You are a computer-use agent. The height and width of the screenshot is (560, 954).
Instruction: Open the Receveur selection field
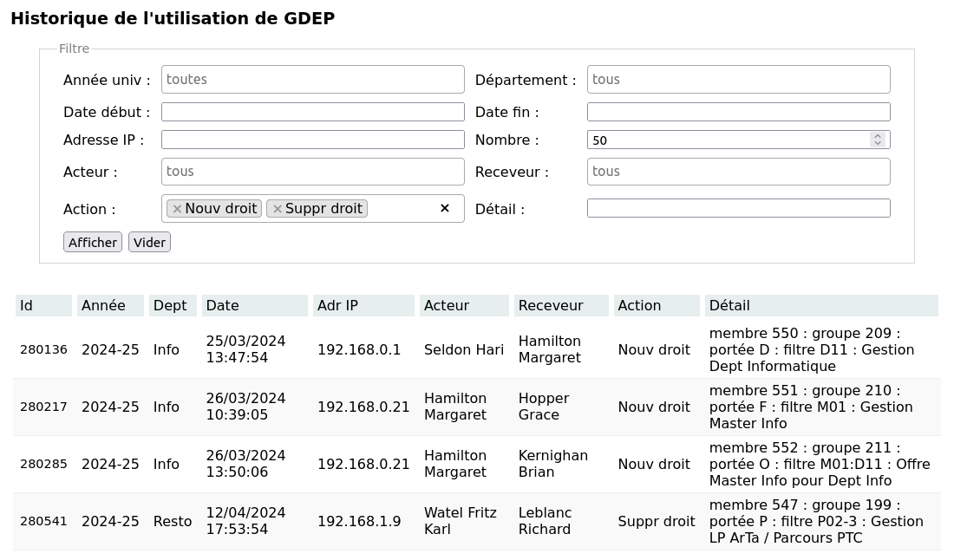(x=739, y=172)
